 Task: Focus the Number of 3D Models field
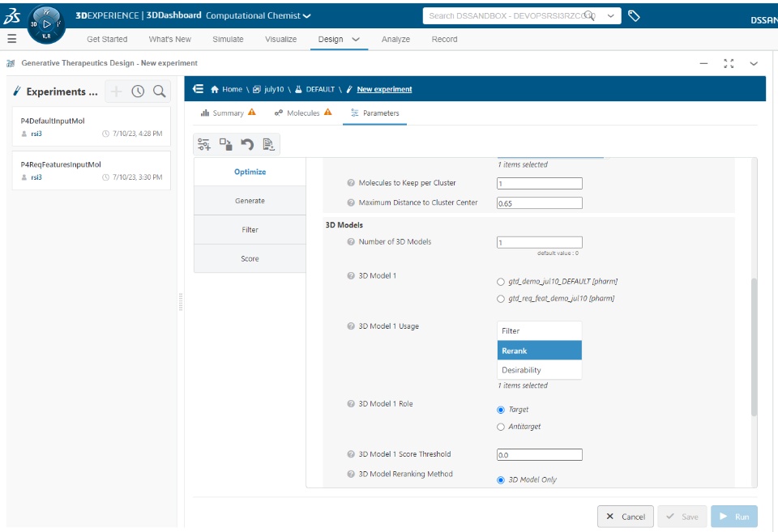click(x=540, y=242)
